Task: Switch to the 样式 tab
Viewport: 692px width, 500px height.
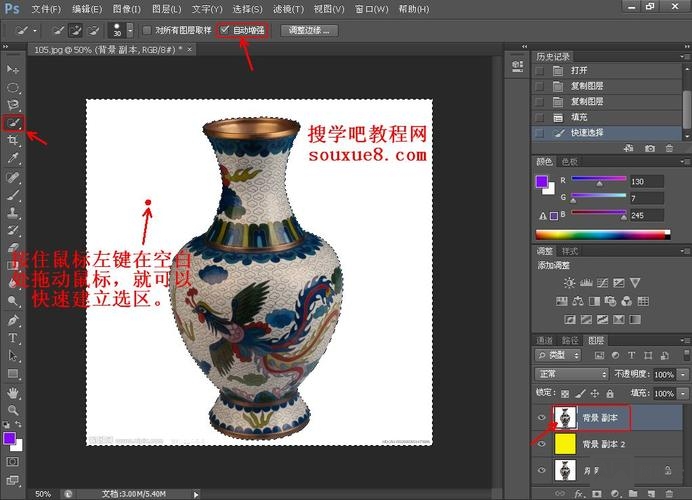Action: (569, 252)
